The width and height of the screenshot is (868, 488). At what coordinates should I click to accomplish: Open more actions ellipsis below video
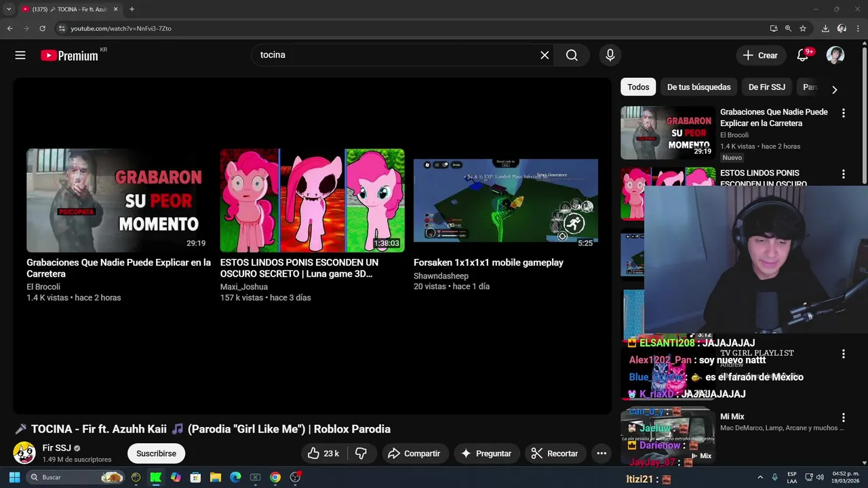[601, 453]
